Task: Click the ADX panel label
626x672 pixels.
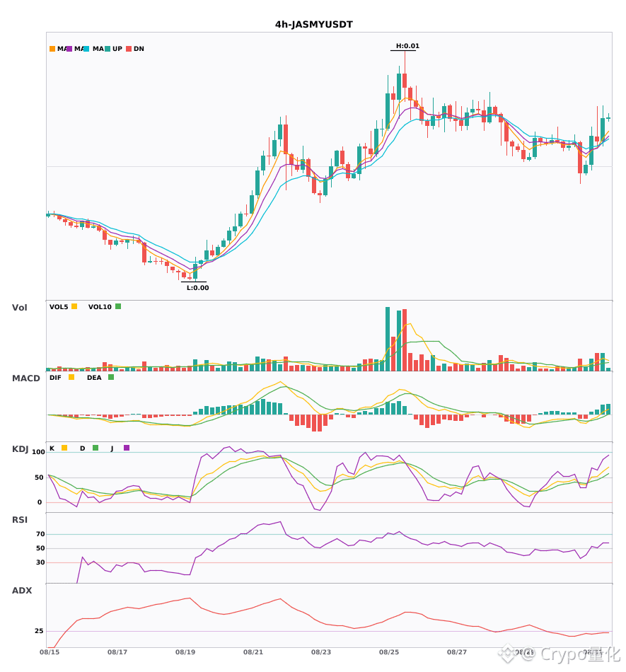Action: (22, 591)
